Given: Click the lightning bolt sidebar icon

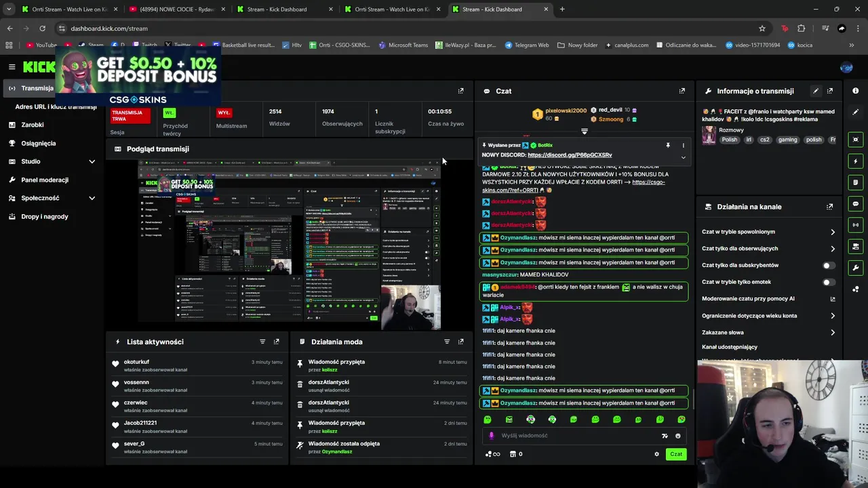Looking at the screenshot, I should 856,161.
